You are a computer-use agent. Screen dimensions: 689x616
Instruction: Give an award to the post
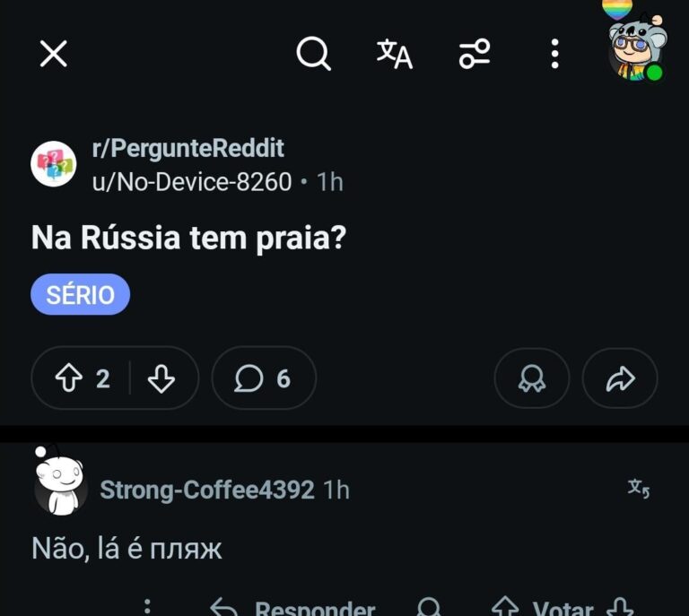[532, 379]
